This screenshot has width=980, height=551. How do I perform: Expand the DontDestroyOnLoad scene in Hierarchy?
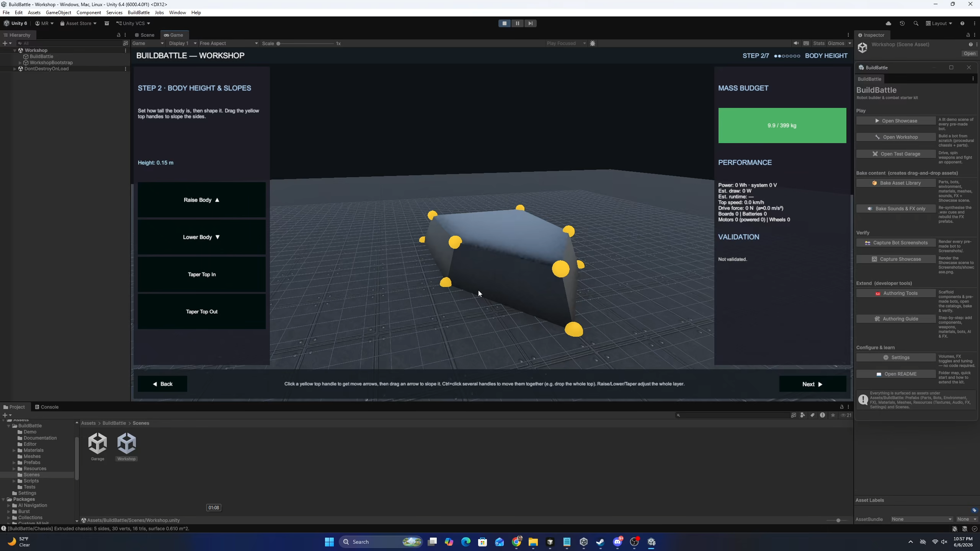pyautogui.click(x=15, y=69)
